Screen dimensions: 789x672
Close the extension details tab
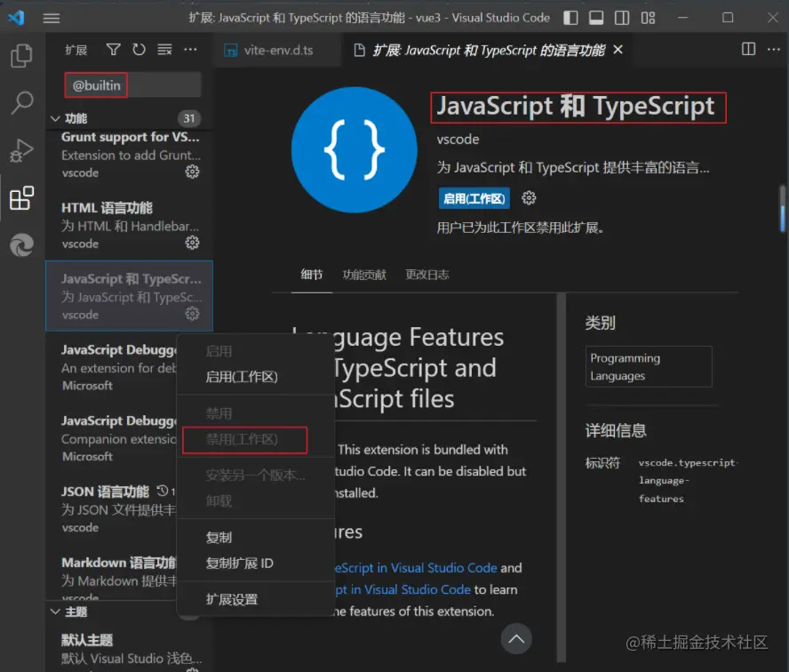tap(618, 50)
